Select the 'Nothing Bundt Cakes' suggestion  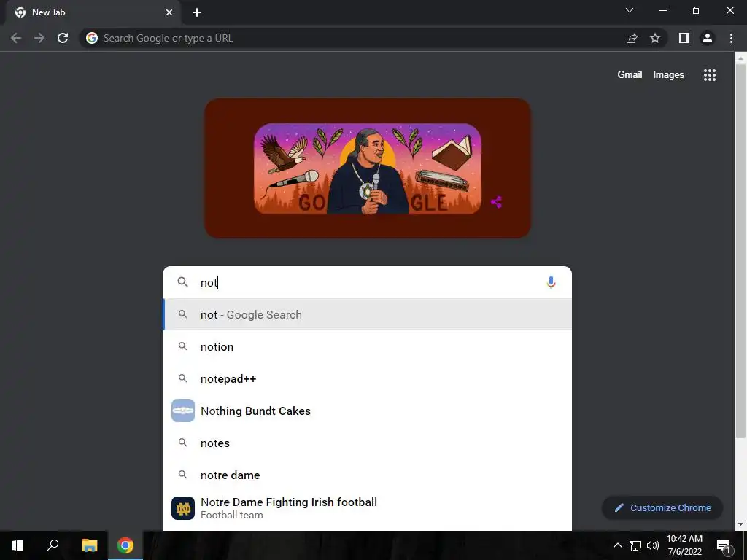368,411
